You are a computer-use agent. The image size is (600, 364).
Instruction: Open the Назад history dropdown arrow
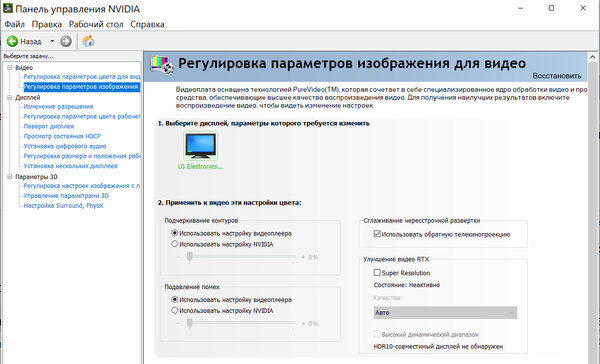click(52, 41)
